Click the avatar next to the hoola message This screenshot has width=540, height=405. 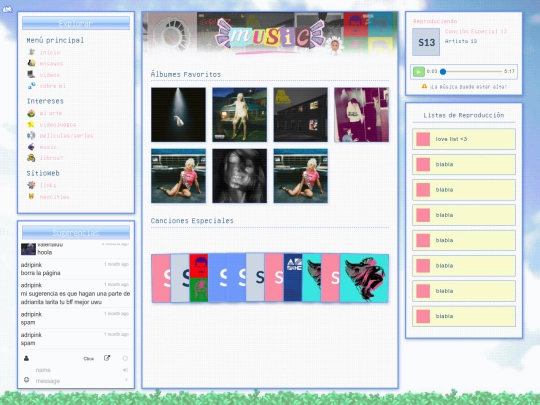(x=28, y=249)
